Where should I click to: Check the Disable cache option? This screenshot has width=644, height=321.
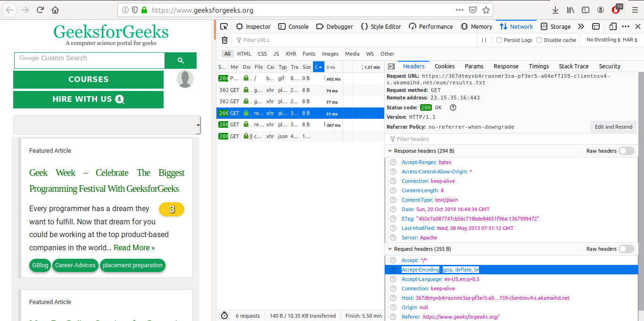[x=539, y=40]
